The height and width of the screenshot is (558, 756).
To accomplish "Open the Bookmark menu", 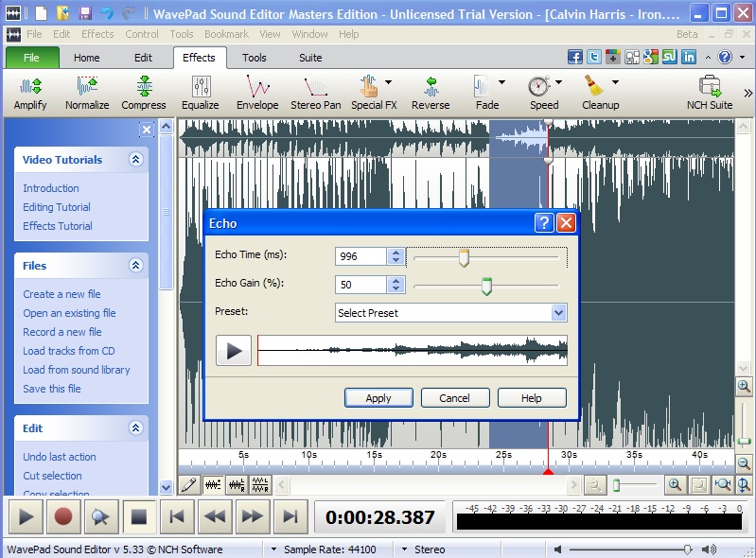I will pos(226,34).
